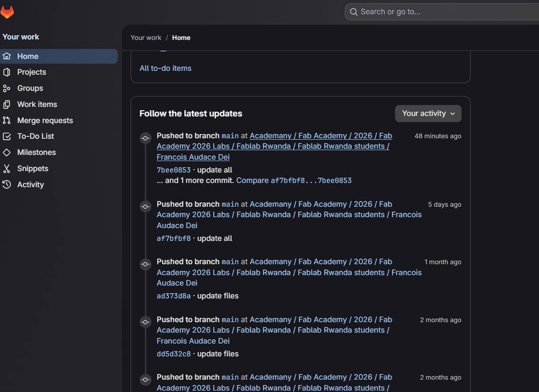Click the Milestones diamond icon
Screen dimensions: 539x392
click(7, 153)
